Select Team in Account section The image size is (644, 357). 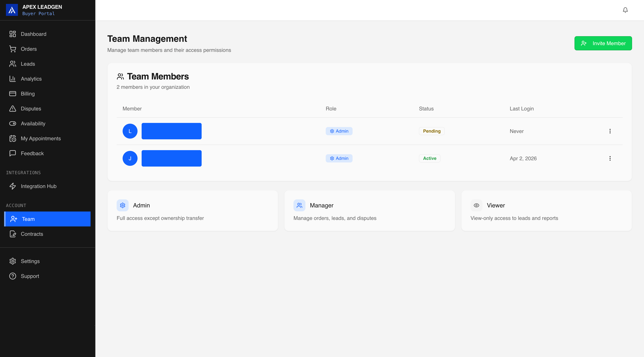pyautogui.click(x=48, y=219)
